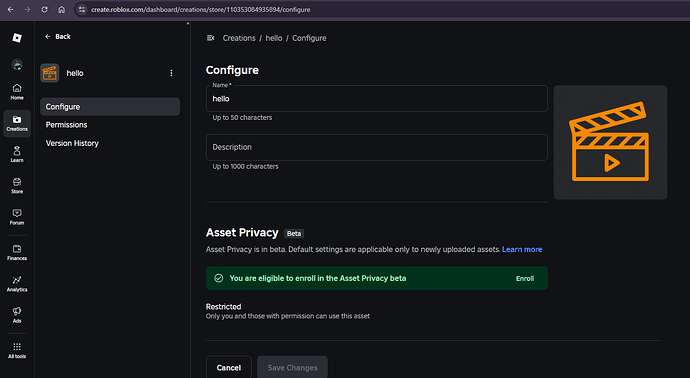This screenshot has width=690, height=378.
Task: Click the browser home icon
Action: (62, 9)
